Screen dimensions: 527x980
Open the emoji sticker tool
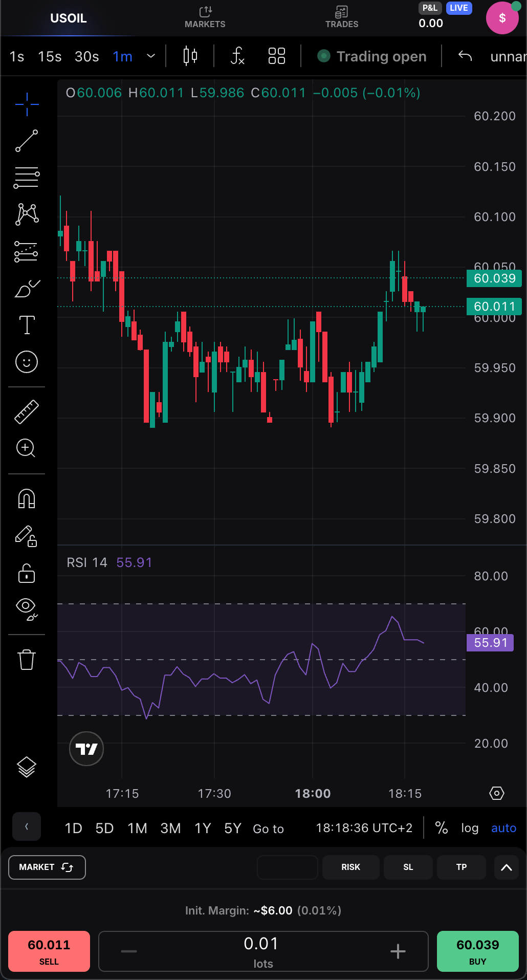click(27, 362)
